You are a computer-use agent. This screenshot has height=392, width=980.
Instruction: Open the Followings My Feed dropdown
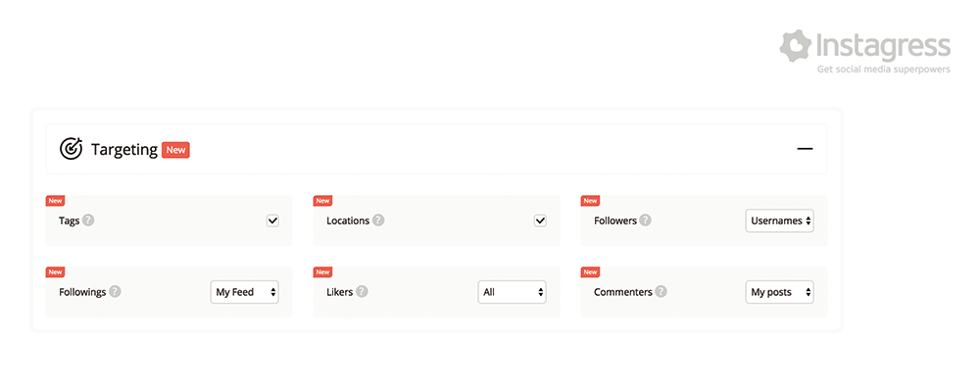(244, 292)
